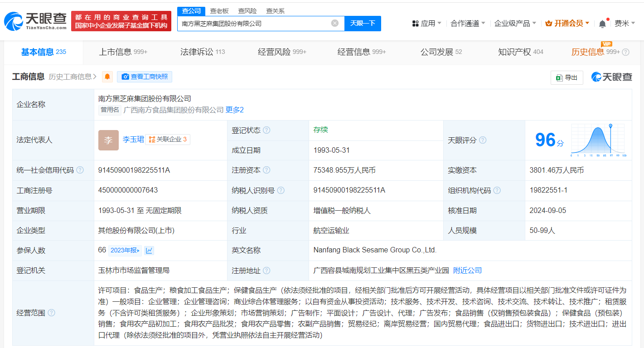Open help icon next to 统一社会信用代码
The image size is (644, 348).
point(80,170)
